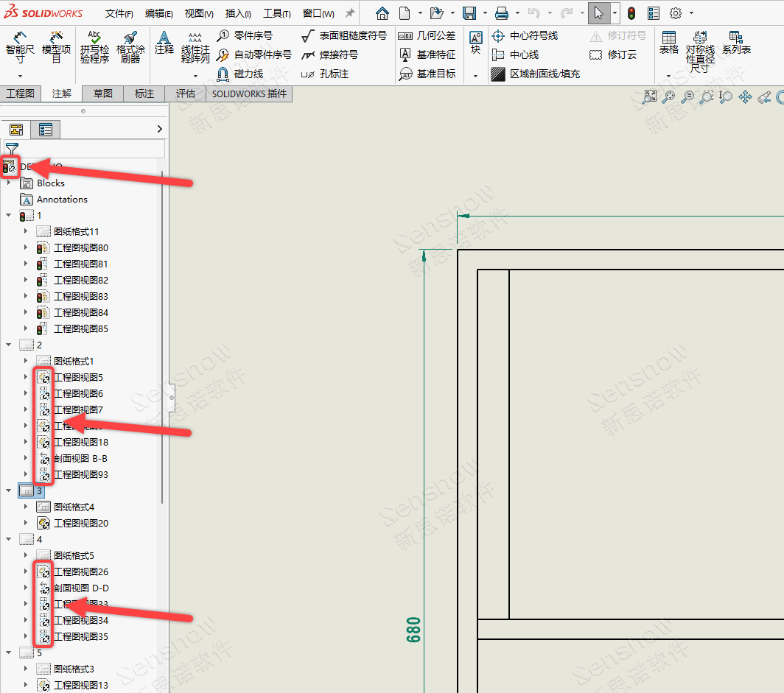The height and width of the screenshot is (693, 784).
Task: Expand 工程图视图80 in the feature tree
Action: tap(25, 248)
